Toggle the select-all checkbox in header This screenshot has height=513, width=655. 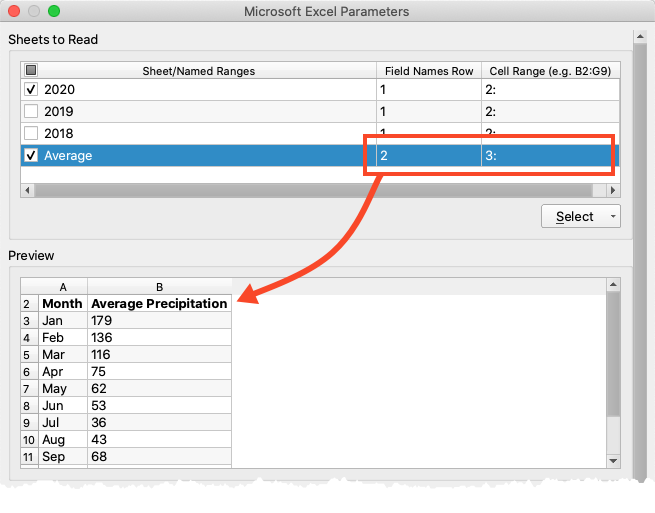pyautogui.click(x=31, y=70)
